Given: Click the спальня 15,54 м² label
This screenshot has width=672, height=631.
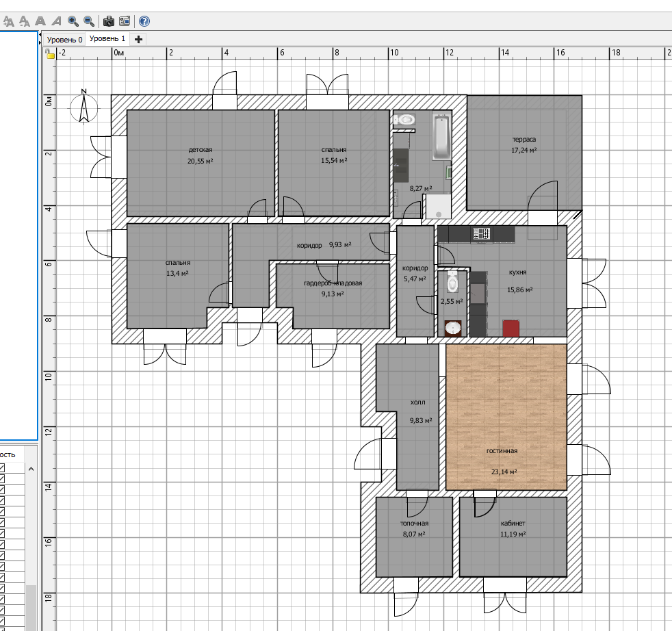Looking at the screenshot, I should coord(334,155).
